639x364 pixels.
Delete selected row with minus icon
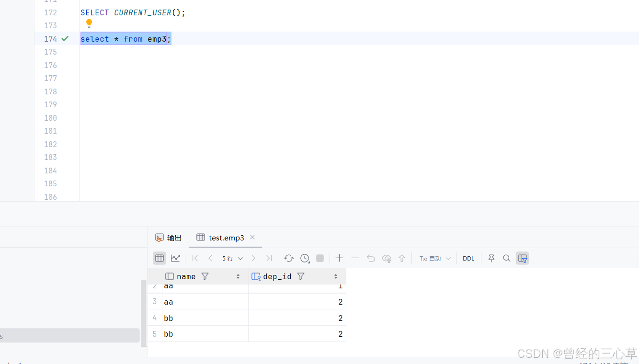coord(355,258)
